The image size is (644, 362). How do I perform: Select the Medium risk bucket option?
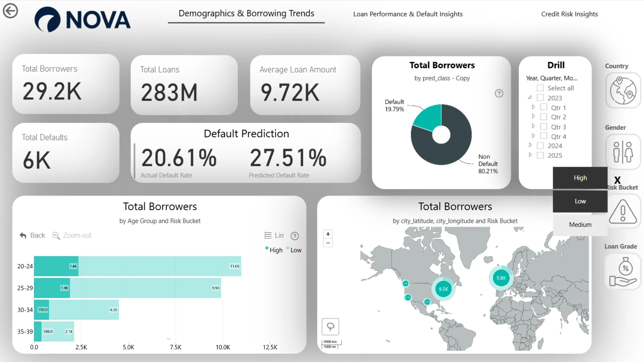point(580,225)
